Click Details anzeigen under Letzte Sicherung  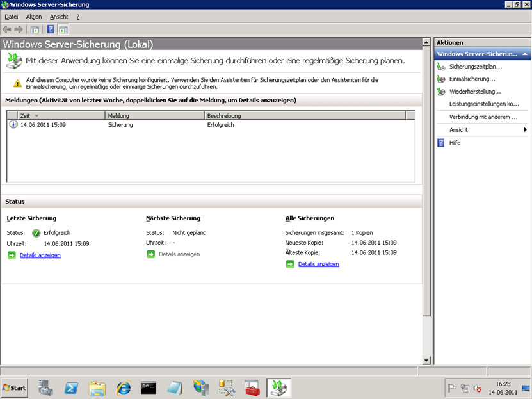(x=40, y=255)
